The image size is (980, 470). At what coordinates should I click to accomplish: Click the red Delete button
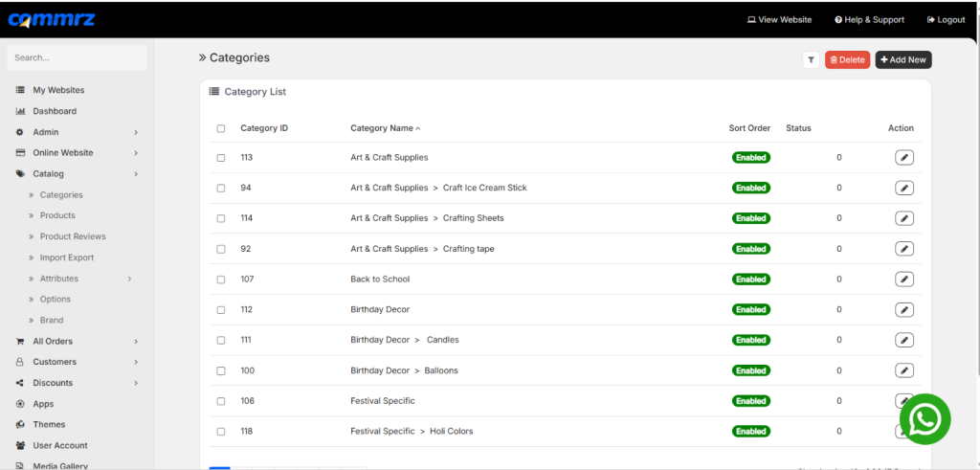tap(848, 60)
